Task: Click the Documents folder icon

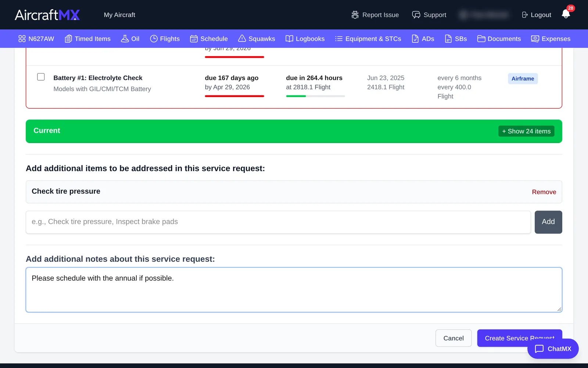Action: pos(481,39)
